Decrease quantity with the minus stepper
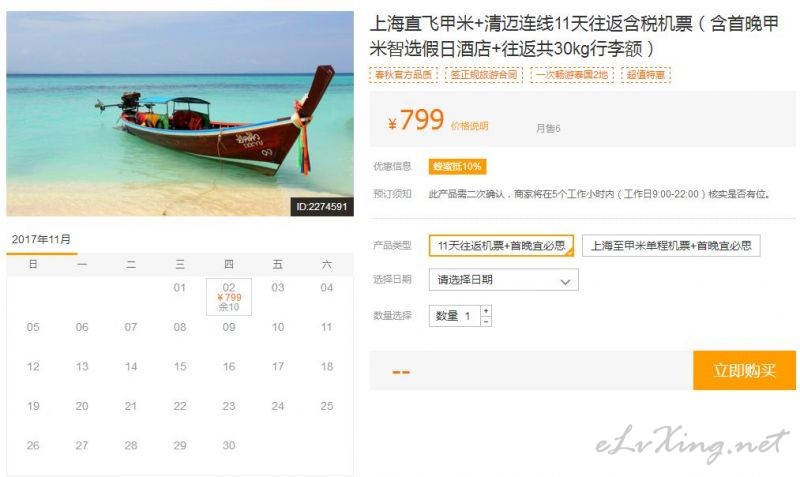Image resolution: width=800 pixels, height=477 pixels. point(486,321)
